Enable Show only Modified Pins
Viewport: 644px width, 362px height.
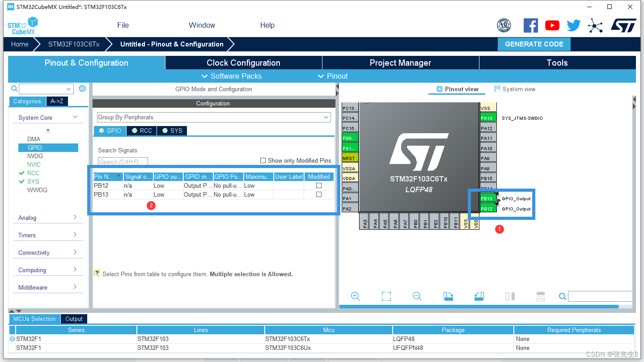[x=263, y=160]
